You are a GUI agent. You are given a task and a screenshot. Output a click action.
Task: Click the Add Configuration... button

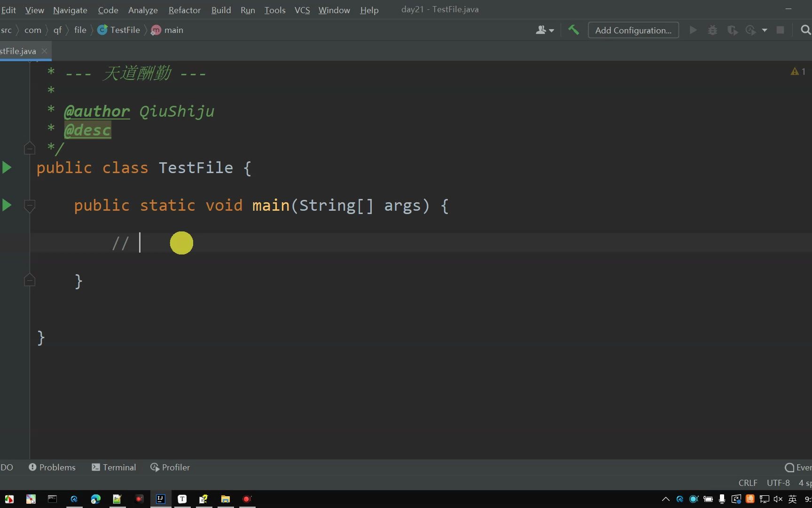633,30
